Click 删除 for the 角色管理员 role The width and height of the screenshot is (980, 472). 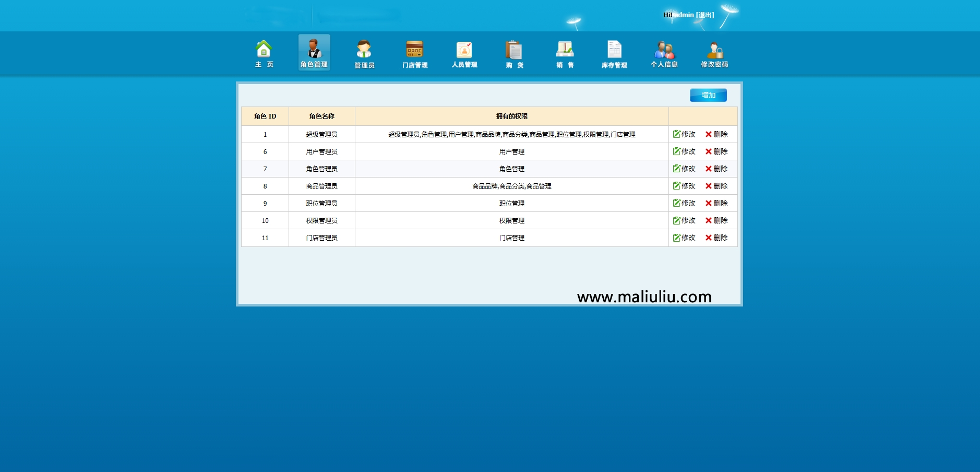tap(716, 169)
